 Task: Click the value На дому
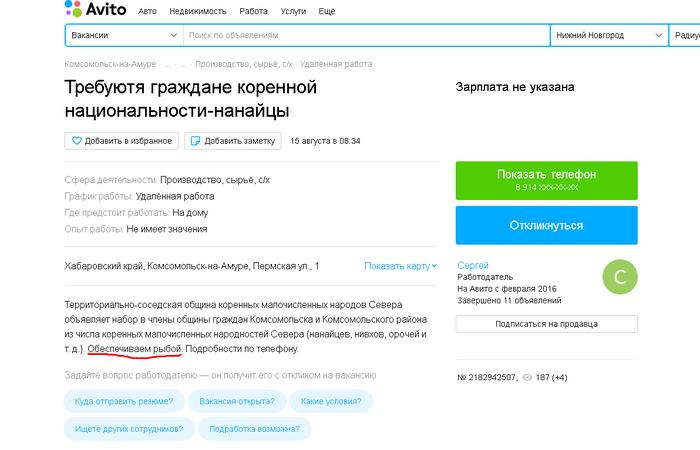(x=190, y=213)
